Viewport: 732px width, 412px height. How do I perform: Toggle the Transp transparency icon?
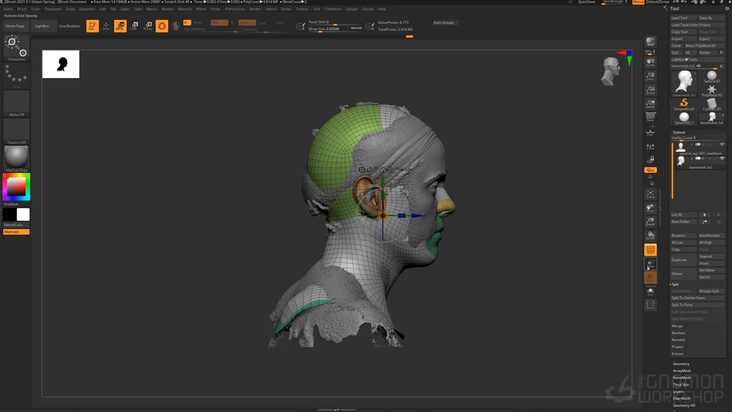(x=650, y=264)
